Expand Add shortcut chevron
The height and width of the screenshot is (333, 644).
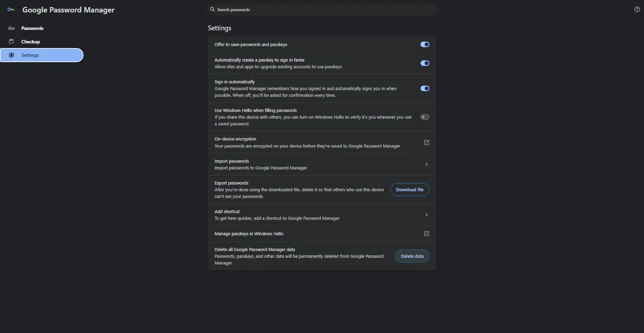point(426,215)
